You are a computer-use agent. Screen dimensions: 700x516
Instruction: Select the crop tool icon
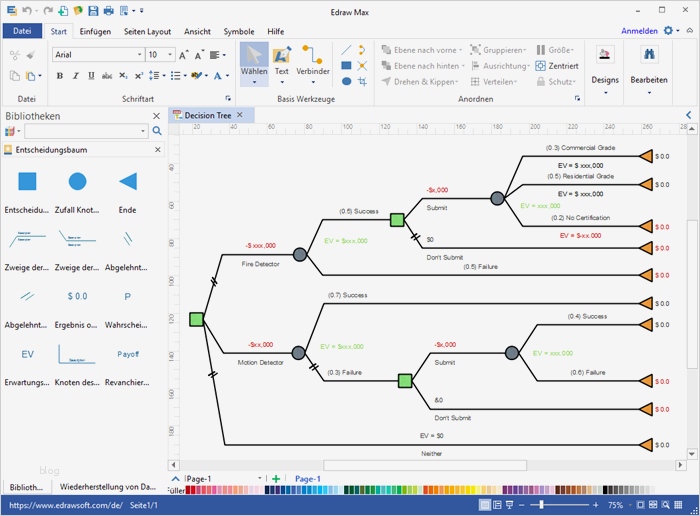click(x=362, y=81)
